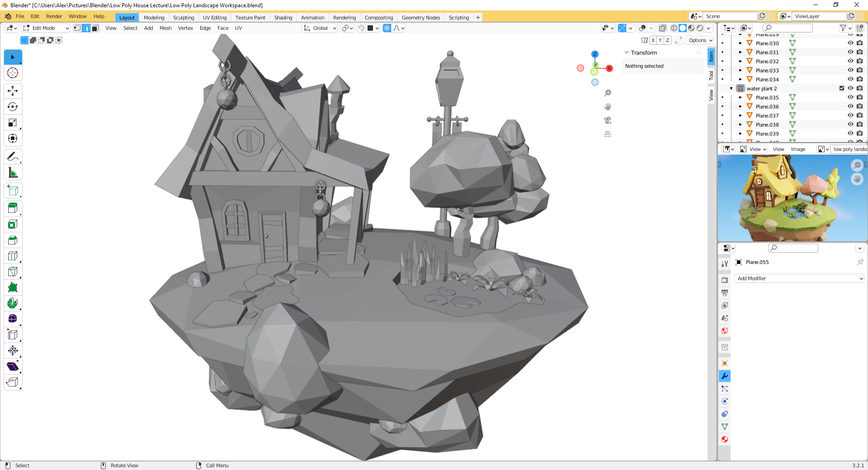This screenshot has height=470, width=868.
Task: Open the Object Data properties tab
Action: [x=725, y=427]
